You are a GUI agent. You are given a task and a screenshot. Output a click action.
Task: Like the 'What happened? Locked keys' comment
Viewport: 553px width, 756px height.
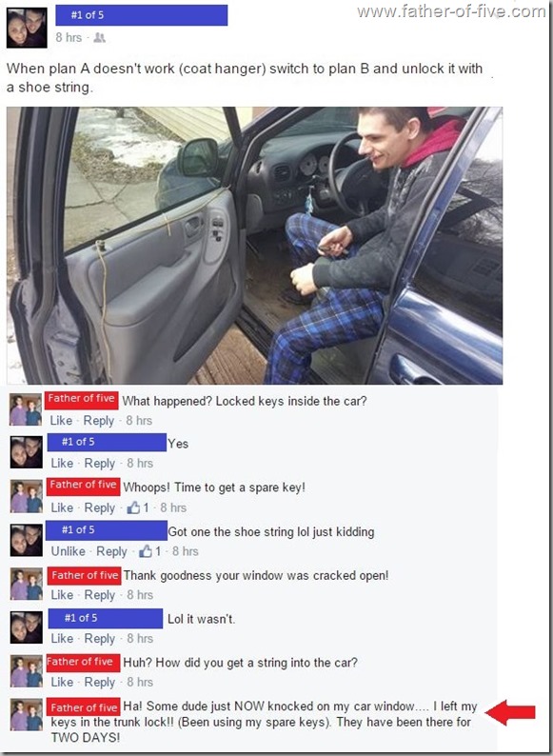pyautogui.click(x=61, y=421)
